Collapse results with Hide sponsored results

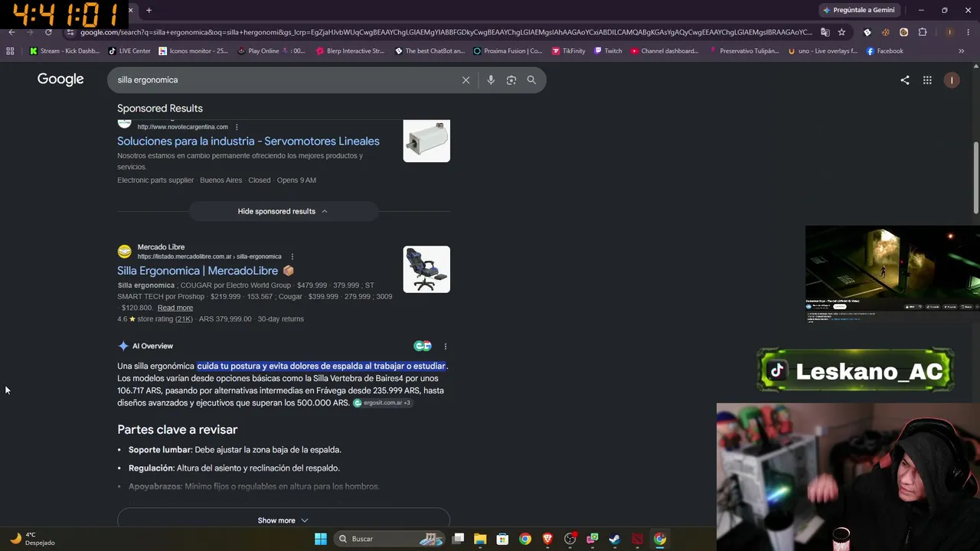[x=283, y=211]
